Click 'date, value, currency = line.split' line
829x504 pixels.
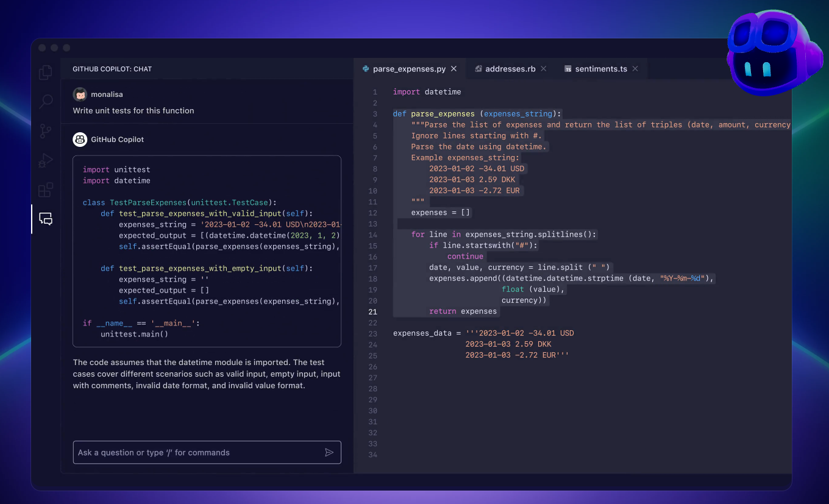point(520,268)
